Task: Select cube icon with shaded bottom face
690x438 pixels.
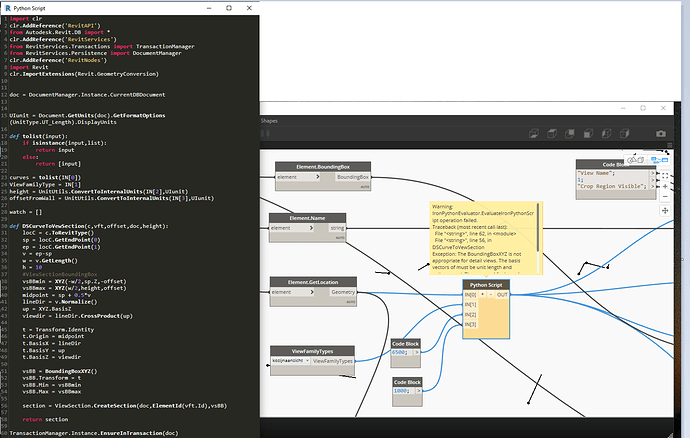Action: (534, 133)
